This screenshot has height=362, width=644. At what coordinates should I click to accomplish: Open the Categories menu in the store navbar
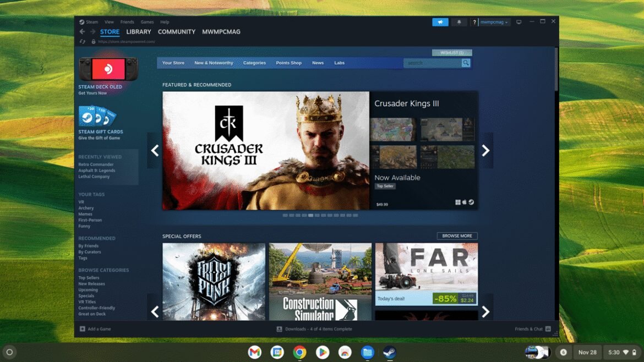click(x=254, y=63)
